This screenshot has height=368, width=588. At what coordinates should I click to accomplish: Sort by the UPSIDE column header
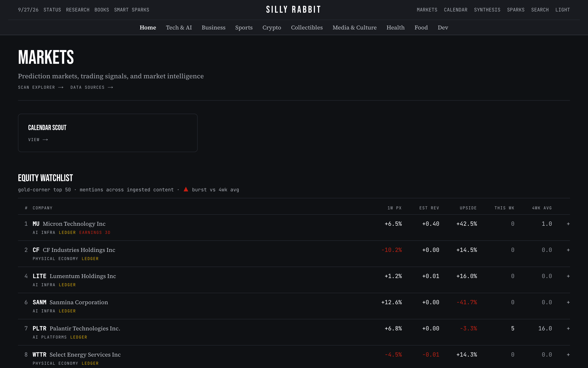pyautogui.click(x=468, y=208)
